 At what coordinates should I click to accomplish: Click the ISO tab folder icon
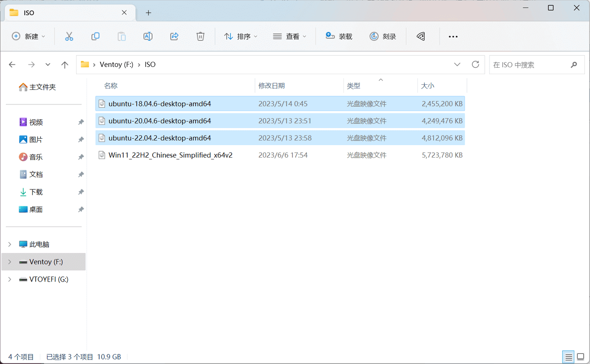pyautogui.click(x=14, y=12)
